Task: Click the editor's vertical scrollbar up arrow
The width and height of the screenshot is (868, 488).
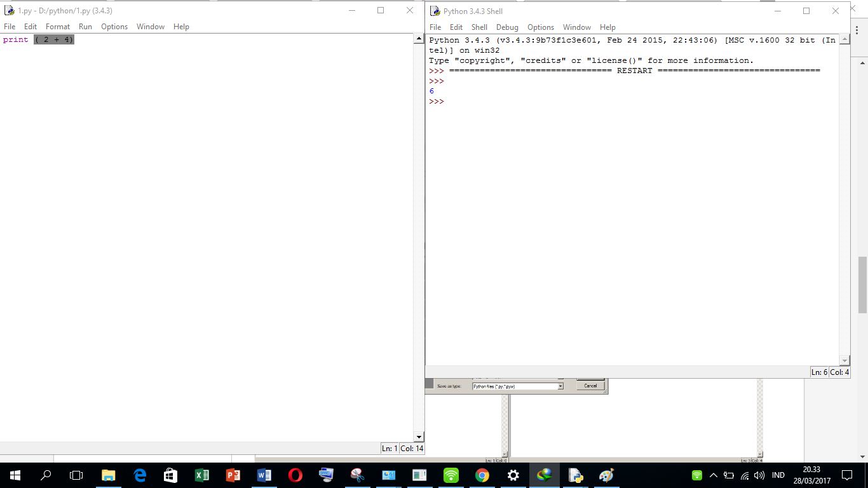Action: pyautogui.click(x=419, y=39)
